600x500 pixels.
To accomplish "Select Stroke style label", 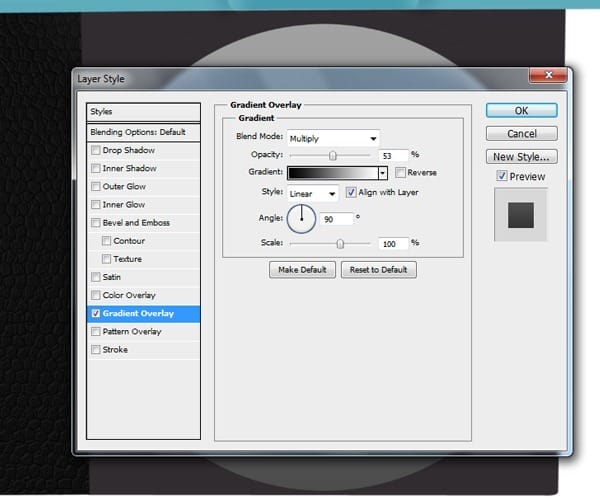I will pos(115,350).
